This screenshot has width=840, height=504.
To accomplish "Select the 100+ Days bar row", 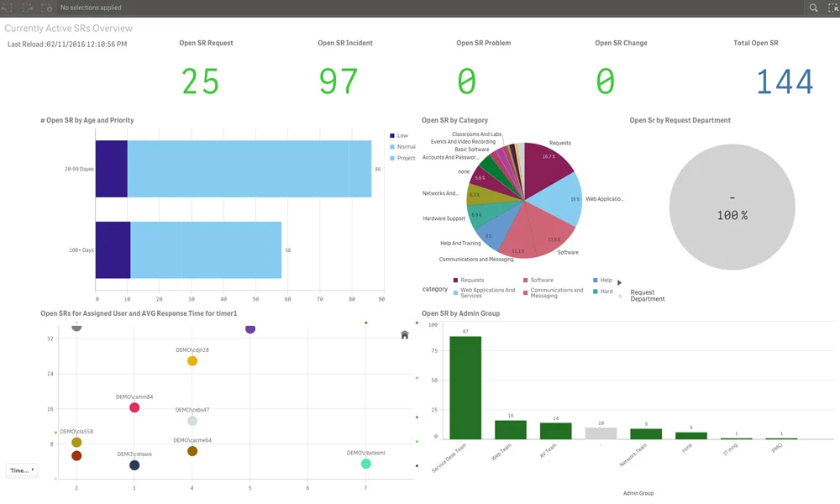I will (188, 250).
